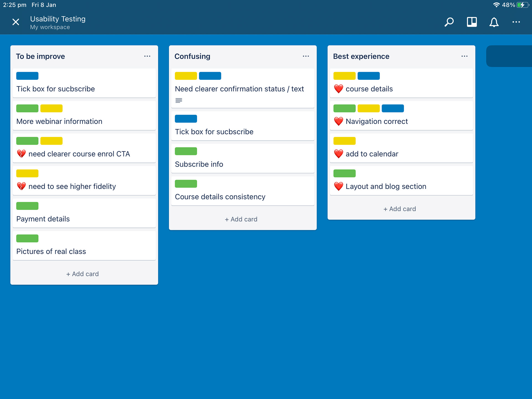Screen dimensions: 532x399
Task: Open Tick box card in Confusing list
Action: [x=243, y=126]
